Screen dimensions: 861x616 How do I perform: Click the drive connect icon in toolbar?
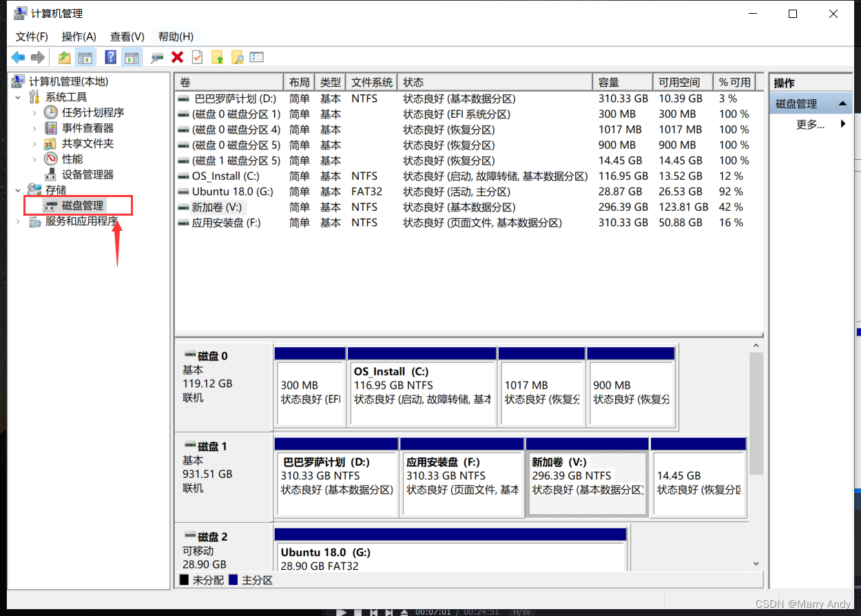coord(157,58)
